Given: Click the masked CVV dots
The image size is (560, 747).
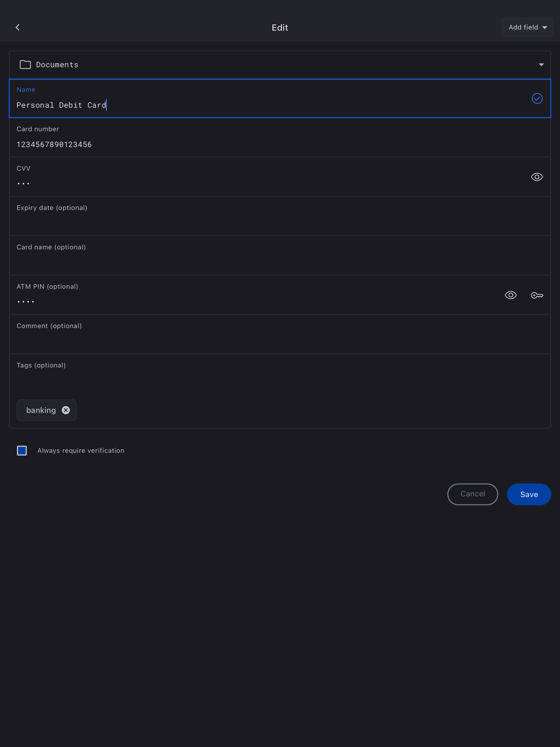Looking at the screenshot, I should 24,183.
